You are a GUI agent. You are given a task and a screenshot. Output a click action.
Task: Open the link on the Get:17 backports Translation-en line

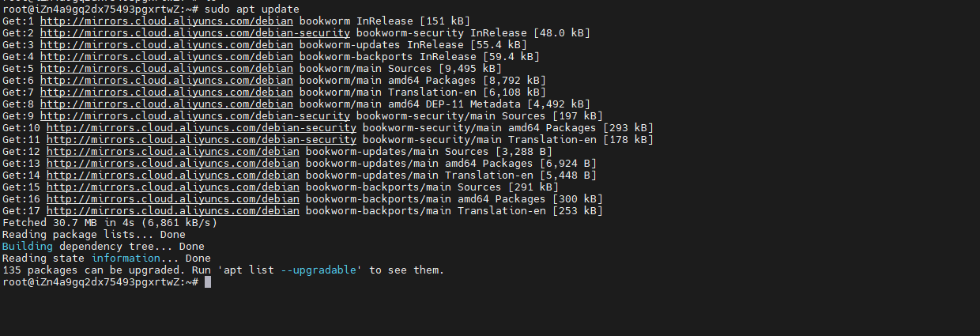click(x=172, y=210)
